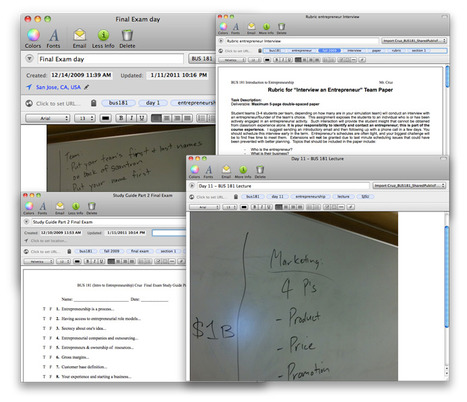Open text color swatch in Rubric window

tap(267, 60)
